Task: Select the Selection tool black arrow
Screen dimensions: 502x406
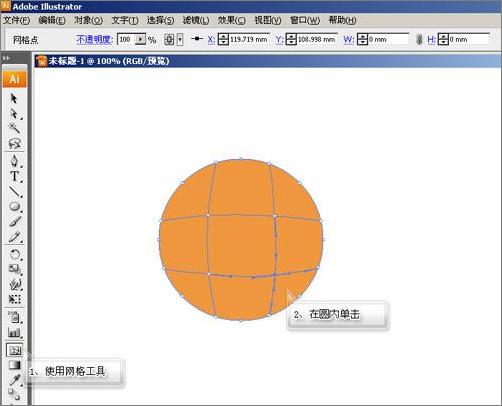Action: click(14, 98)
